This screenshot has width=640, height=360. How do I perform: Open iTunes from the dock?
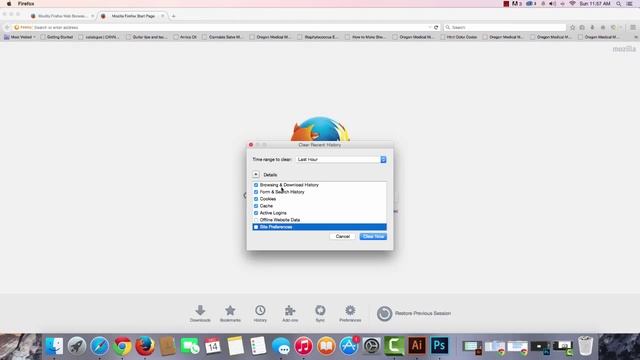pyautogui.click(x=303, y=346)
